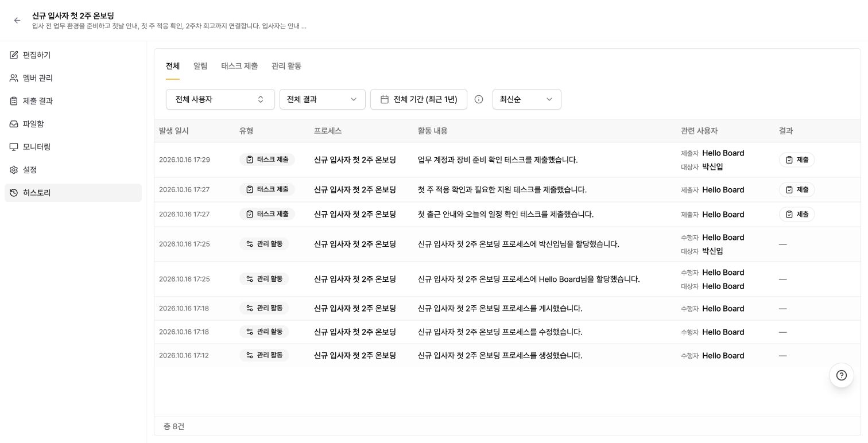The image size is (868, 443).
Task: Open the 최신순 sort dropdown
Action: (x=527, y=99)
